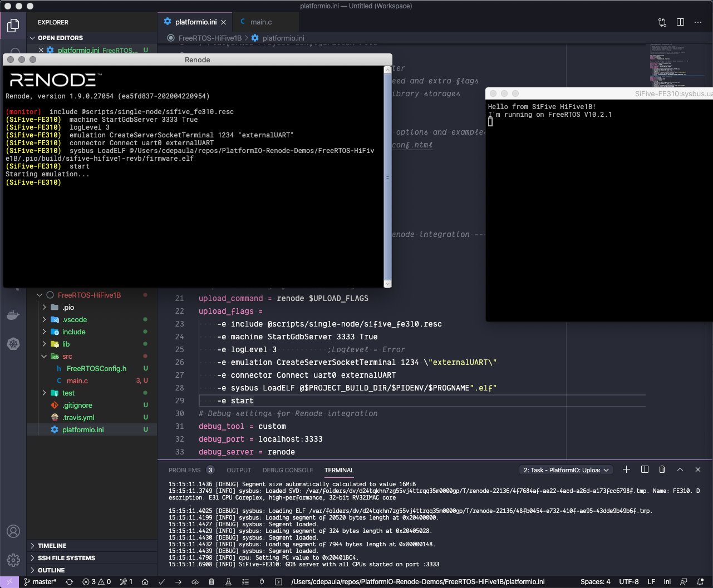The height and width of the screenshot is (588, 713).
Task: Open the Output panel tab
Action: pos(239,470)
